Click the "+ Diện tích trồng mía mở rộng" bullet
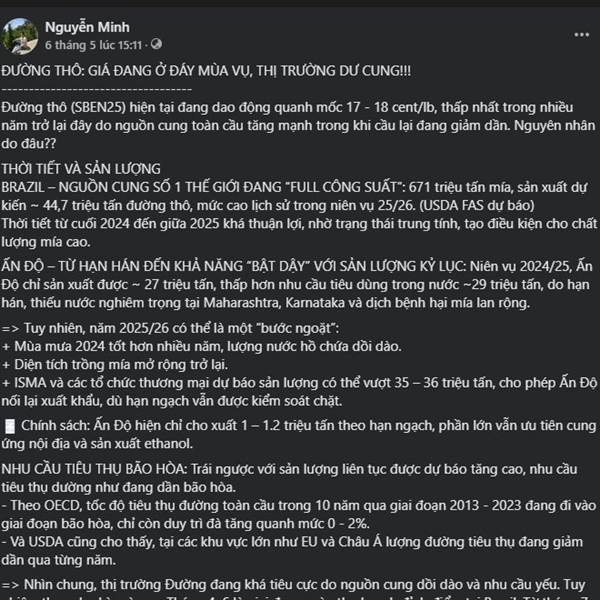The width and height of the screenshot is (600, 600). (x=115, y=365)
